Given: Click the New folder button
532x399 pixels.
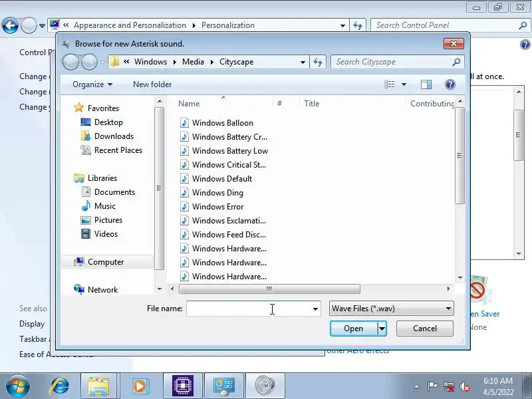Looking at the screenshot, I should point(152,84).
